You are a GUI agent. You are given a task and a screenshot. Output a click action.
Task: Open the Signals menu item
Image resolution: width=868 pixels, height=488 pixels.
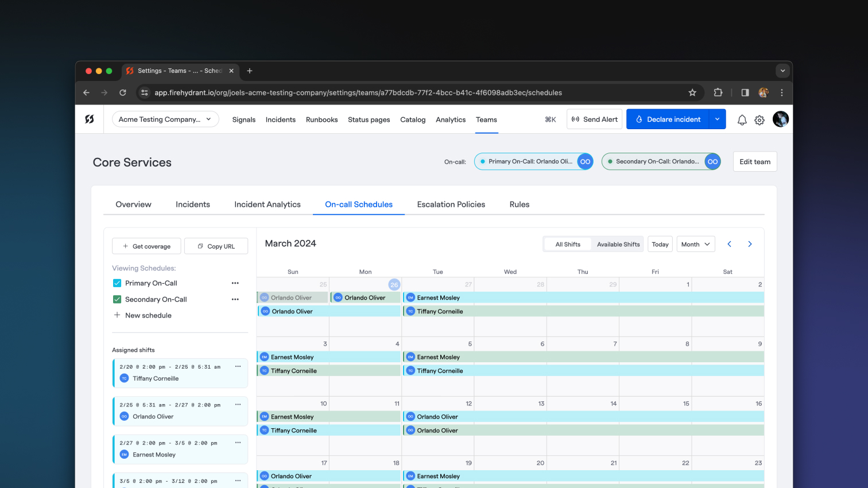pyautogui.click(x=243, y=119)
